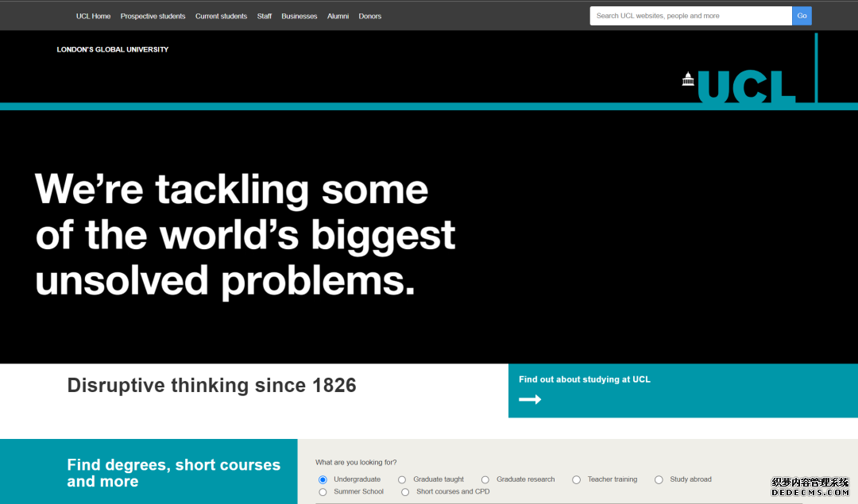Click the Go search button

(802, 16)
